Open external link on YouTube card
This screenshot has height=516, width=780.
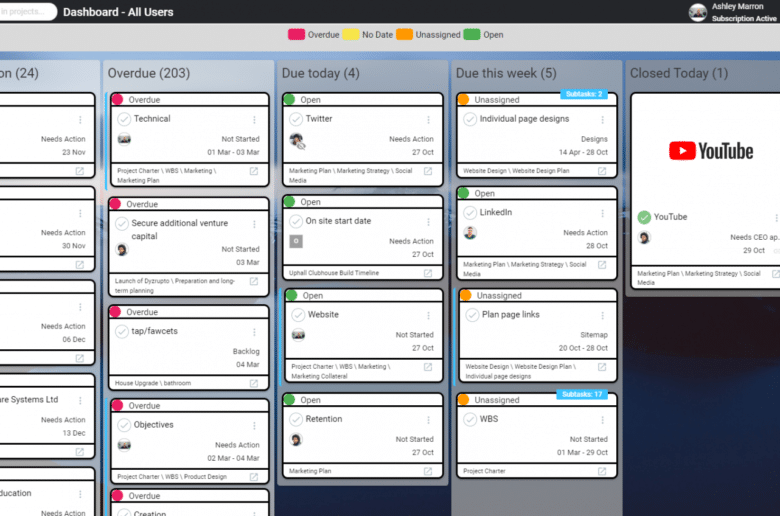pos(776,273)
